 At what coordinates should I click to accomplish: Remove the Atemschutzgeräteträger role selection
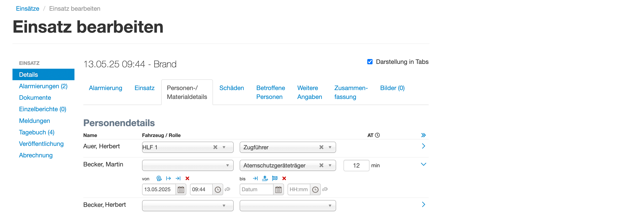coord(321,165)
